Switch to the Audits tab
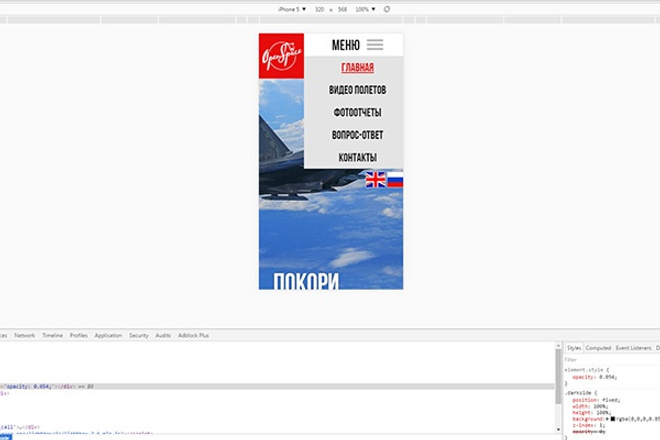This screenshot has width=660, height=440. click(163, 336)
